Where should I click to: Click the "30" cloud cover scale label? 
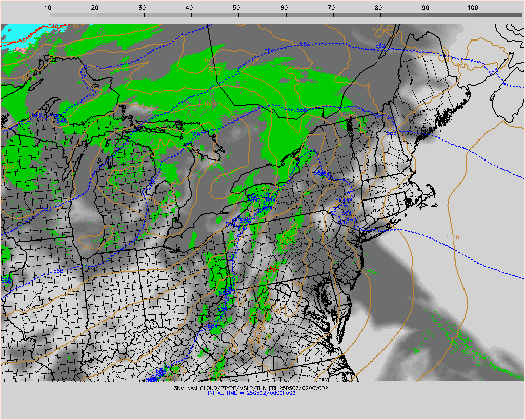[143, 8]
